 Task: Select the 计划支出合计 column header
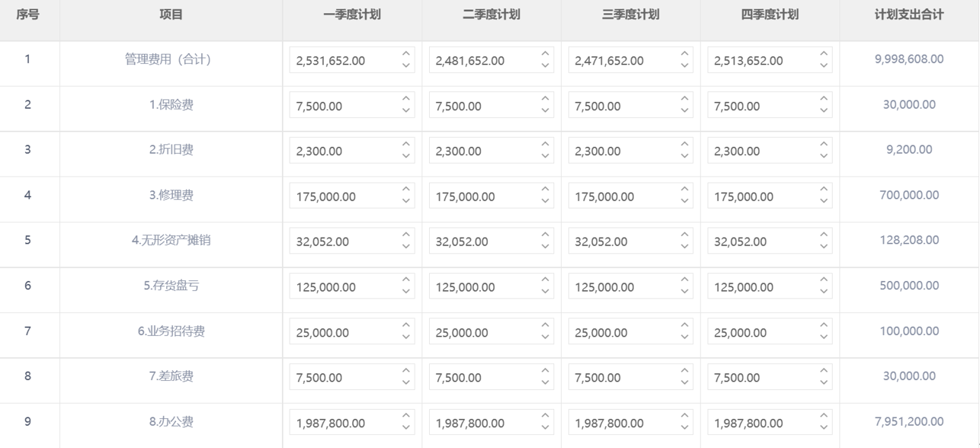point(909,14)
